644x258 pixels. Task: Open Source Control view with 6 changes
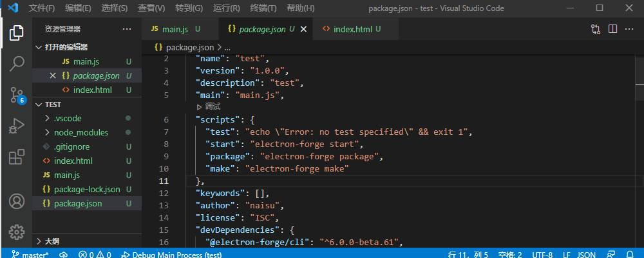pyautogui.click(x=17, y=95)
